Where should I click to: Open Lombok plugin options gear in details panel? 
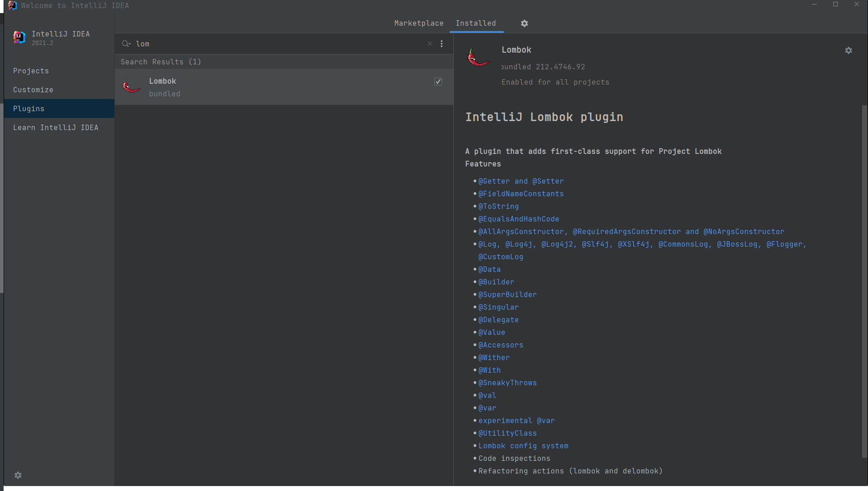849,50
